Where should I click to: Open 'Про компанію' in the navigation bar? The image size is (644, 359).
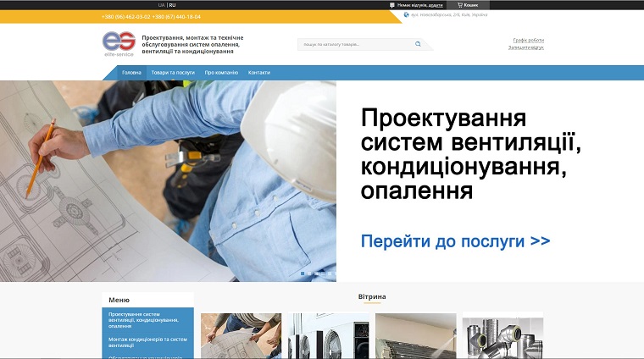[x=221, y=73]
